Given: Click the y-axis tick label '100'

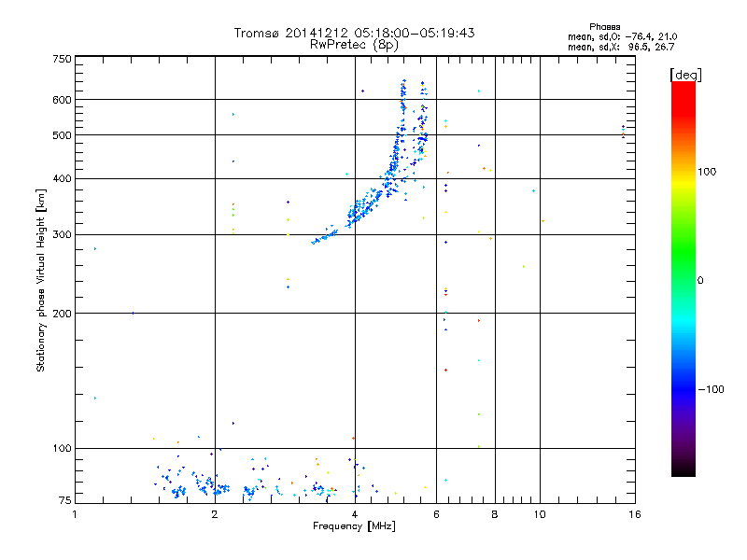Looking at the screenshot, I should coord(62,449).
